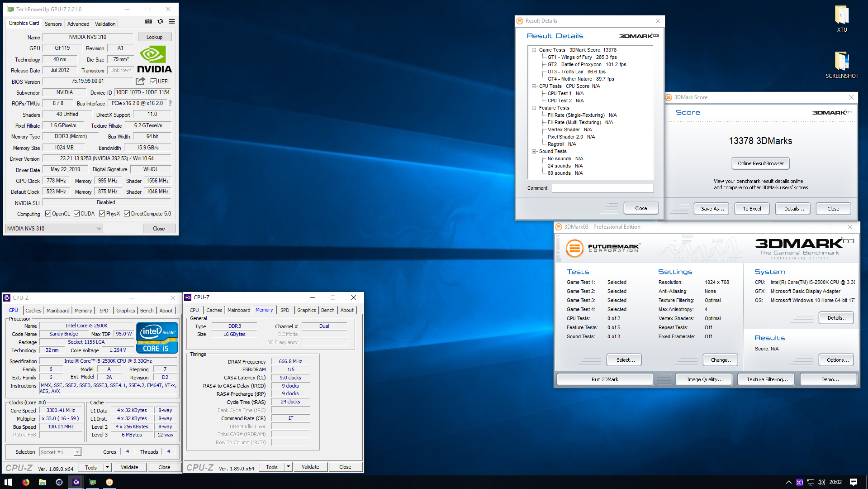Launch Firefox from the taskbar
The height and width of the screenshot is (489, 868).
pyautogui.click(x=26, y=482)
